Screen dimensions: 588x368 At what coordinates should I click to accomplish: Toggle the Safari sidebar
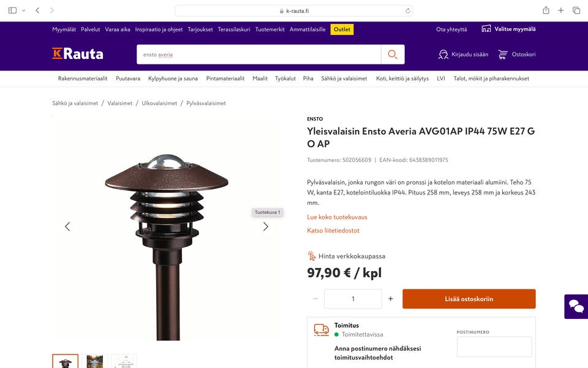12,10
